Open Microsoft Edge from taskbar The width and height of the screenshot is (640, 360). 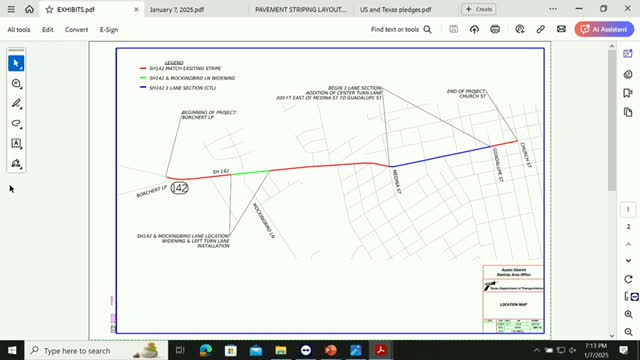pyautogui.click(x=206, y=350)
